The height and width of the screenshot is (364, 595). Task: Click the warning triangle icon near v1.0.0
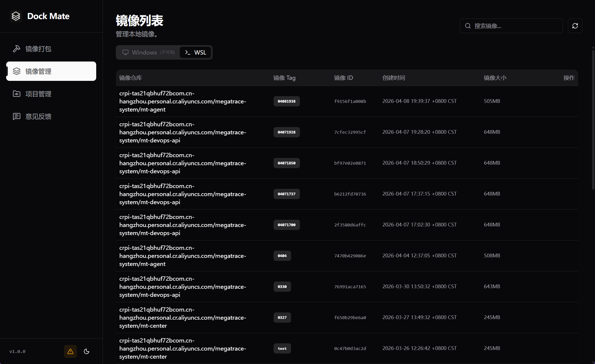[x=70, y=351]
